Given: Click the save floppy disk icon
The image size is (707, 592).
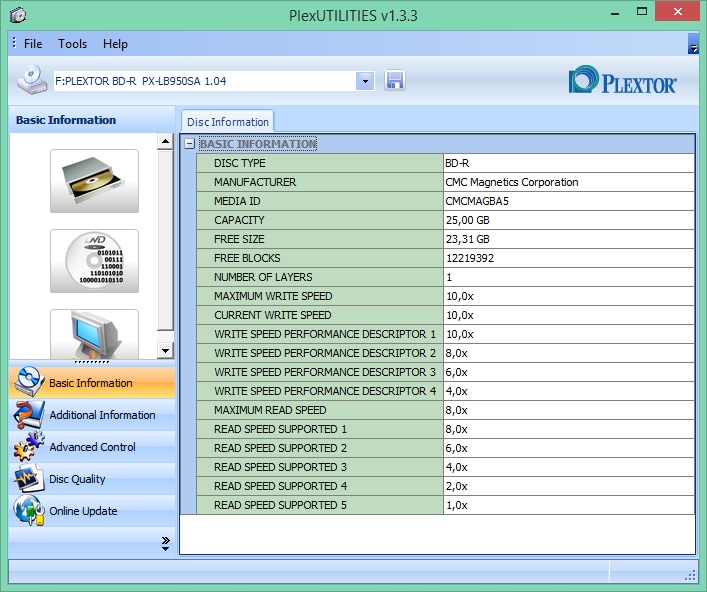Looking at the screenshot, I should click(x=395, y=80).
